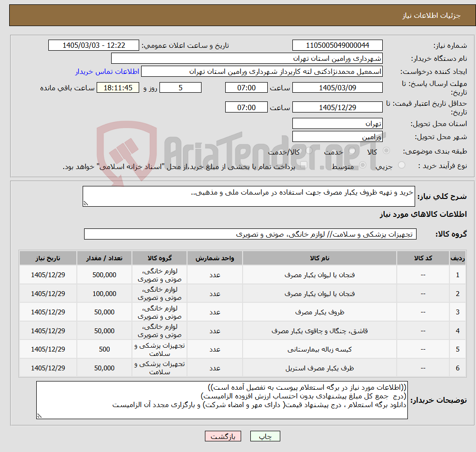Image resolution: width=476 pixels, height=452 pixels.
Task: Click the delivery province field تهران
Action: 337,124
